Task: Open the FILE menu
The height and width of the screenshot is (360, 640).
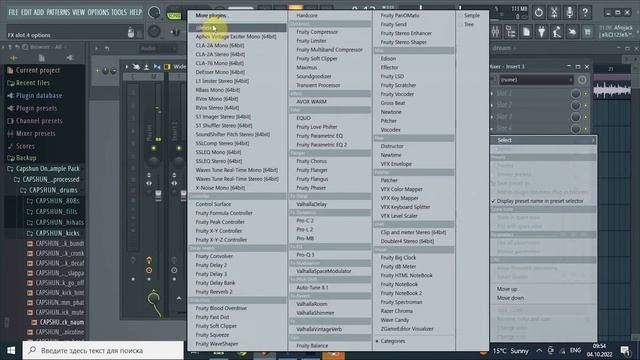Action: point(13,12)
